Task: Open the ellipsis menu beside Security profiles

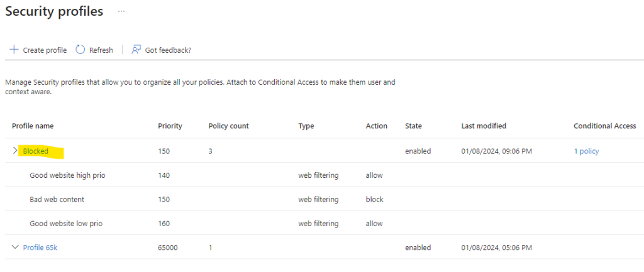Action: (x=121, y=11)
